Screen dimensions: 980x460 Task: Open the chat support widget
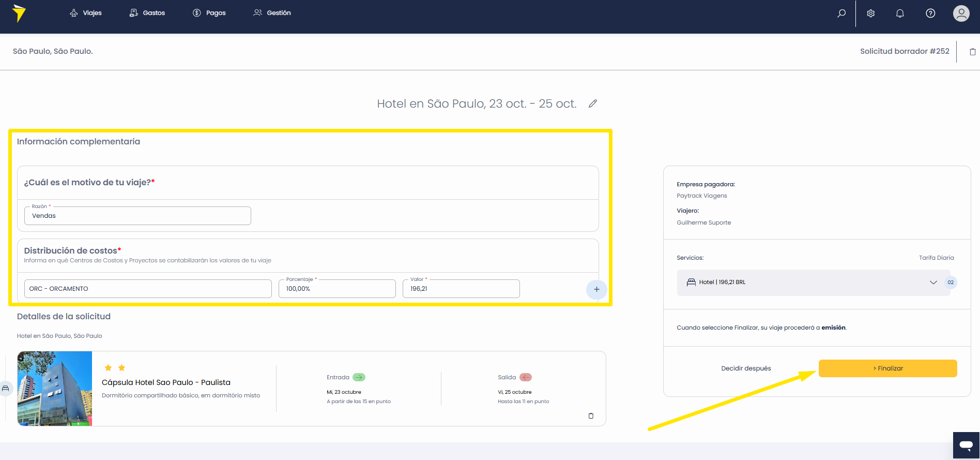(966, 446)
